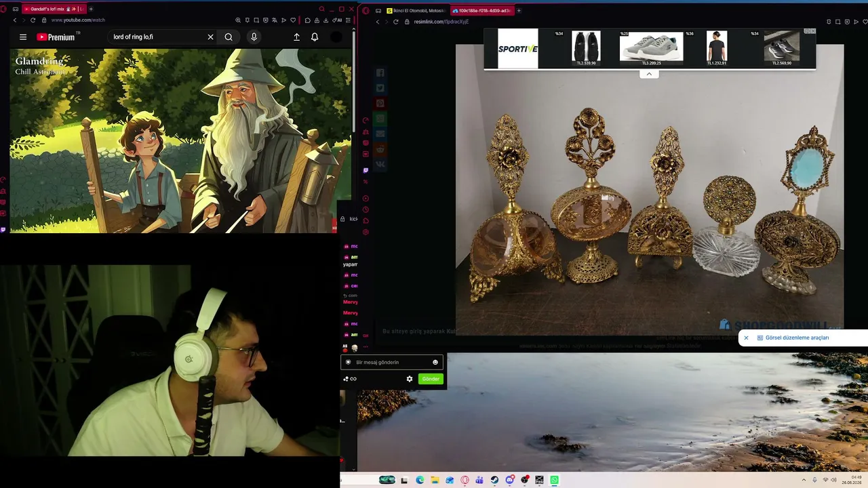The width and height of the screenshot is (868, 488).
Task: Go back in the YouTube browser window
Action: tap(15, 20)
